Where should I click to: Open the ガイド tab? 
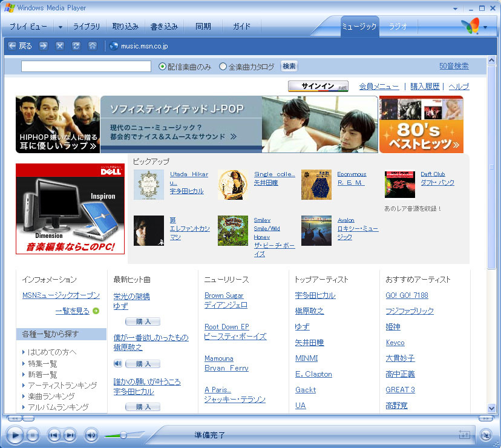click(x=242, y=26)
